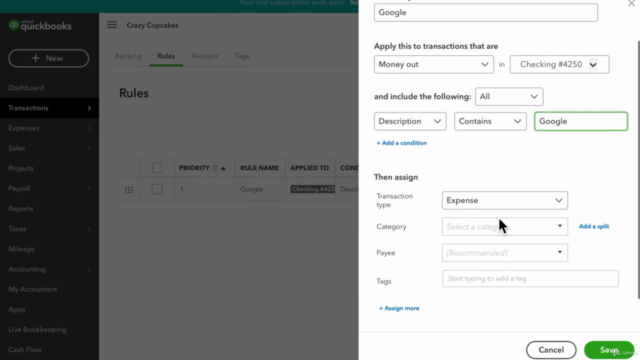Click the Assign more link

(x=399, y=308)
